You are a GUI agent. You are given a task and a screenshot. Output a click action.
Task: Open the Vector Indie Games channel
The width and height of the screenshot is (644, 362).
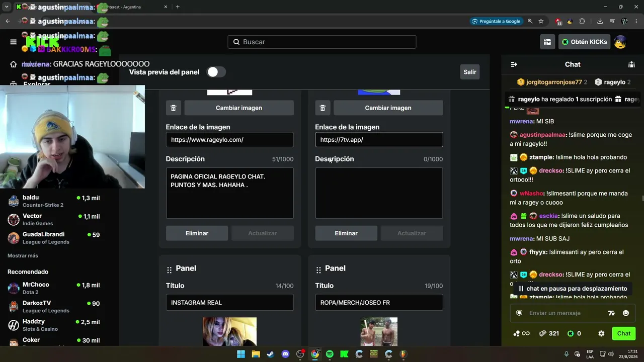point(59,220)
